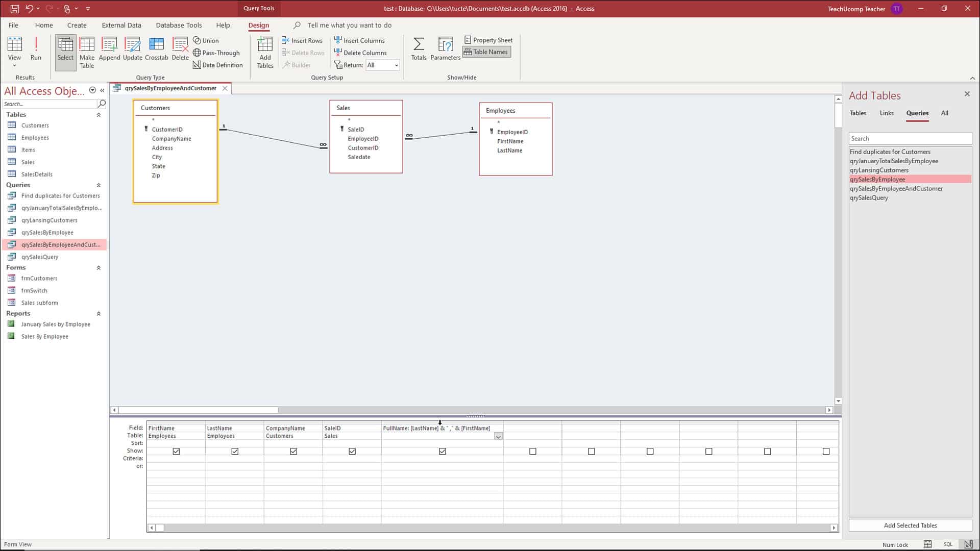The height and width of the screenshot is (551, 980).
Task: Open the View button dropdown arrow
Action: [14, 65]
